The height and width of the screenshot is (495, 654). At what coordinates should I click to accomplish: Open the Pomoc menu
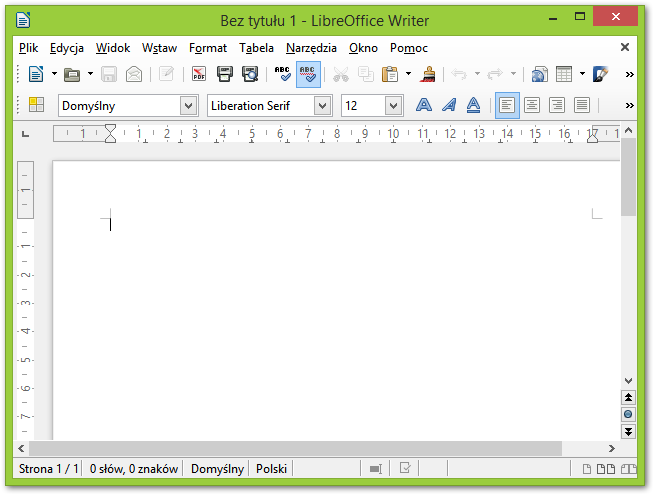click(x=409, y=48)
